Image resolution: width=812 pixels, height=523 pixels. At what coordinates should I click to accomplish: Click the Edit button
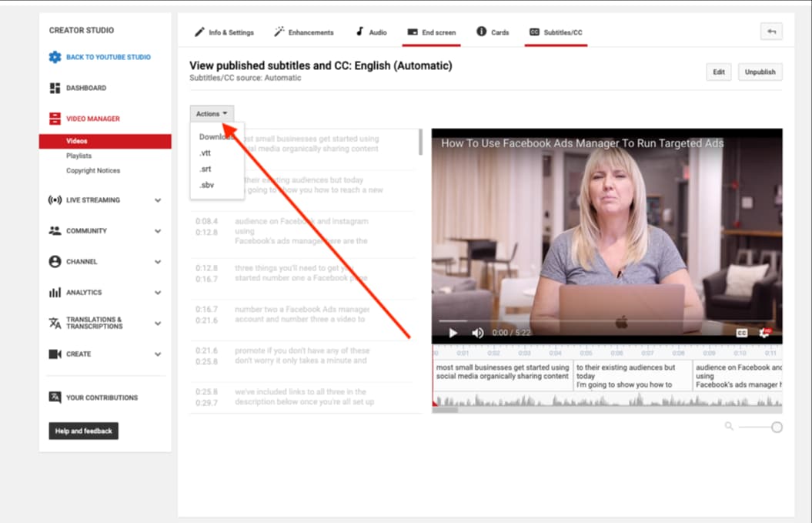[719, 72]
